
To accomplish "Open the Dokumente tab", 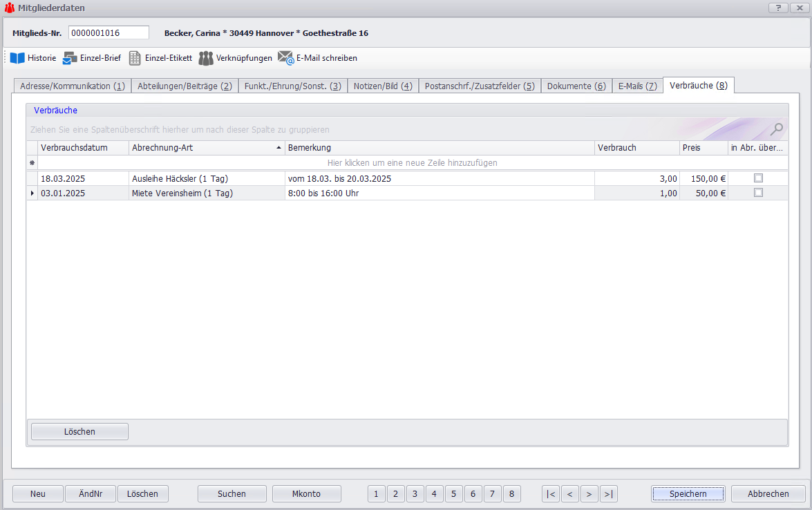I will [x=576, y=86].
